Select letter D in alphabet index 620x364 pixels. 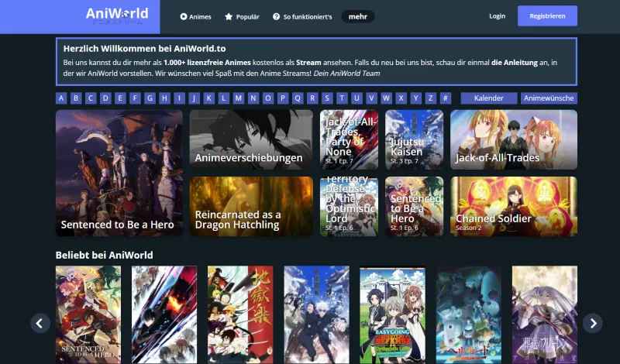click(105, 98)
